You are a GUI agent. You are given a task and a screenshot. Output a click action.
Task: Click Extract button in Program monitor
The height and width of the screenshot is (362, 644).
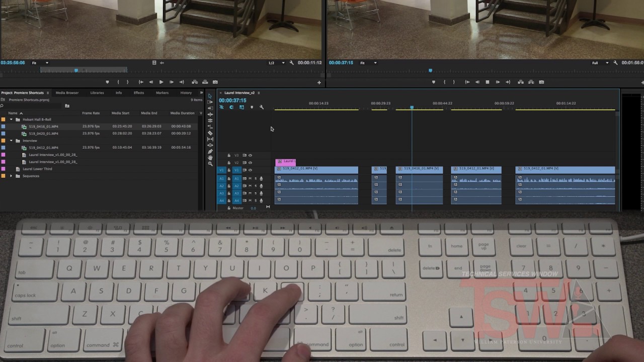[x=531, y=82]
